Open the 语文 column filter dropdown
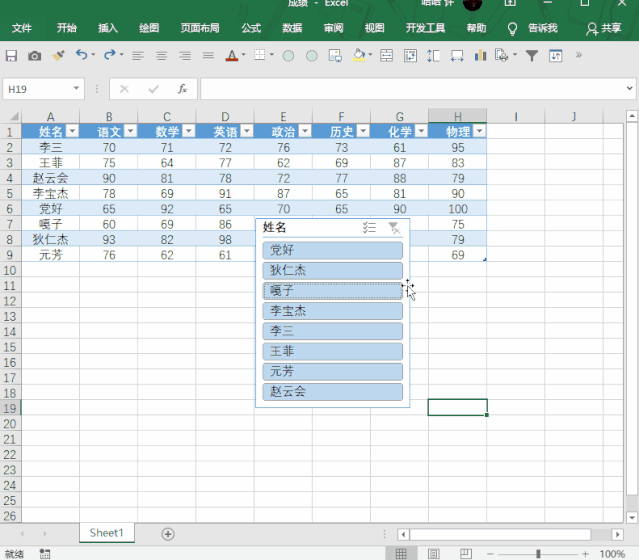Image resolution: width=639 pixels, height=560 pixels. [x=130, y=131]
